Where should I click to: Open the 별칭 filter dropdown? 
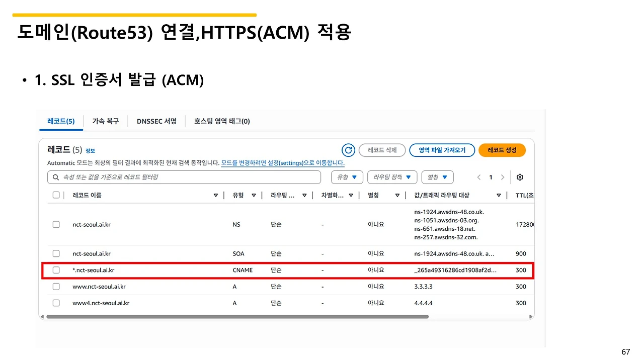437,177
